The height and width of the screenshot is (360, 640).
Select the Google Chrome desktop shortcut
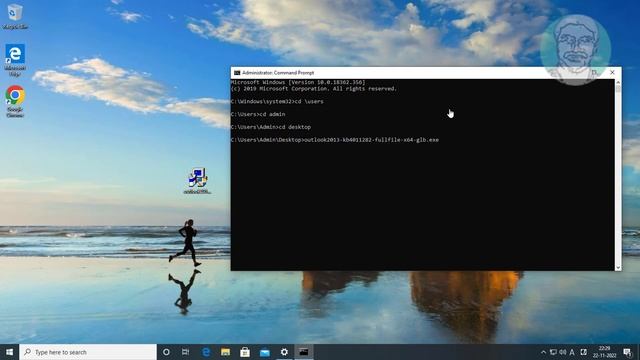[15, 101]
